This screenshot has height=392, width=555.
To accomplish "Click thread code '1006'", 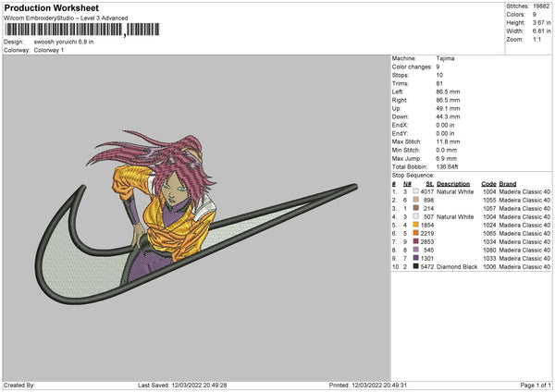I will (x=489, y=266).
